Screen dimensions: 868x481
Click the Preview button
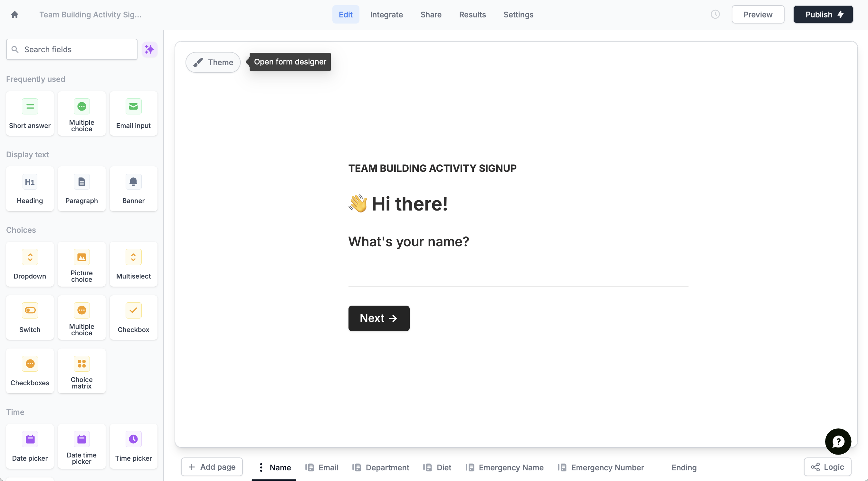[x=758, y=15]
